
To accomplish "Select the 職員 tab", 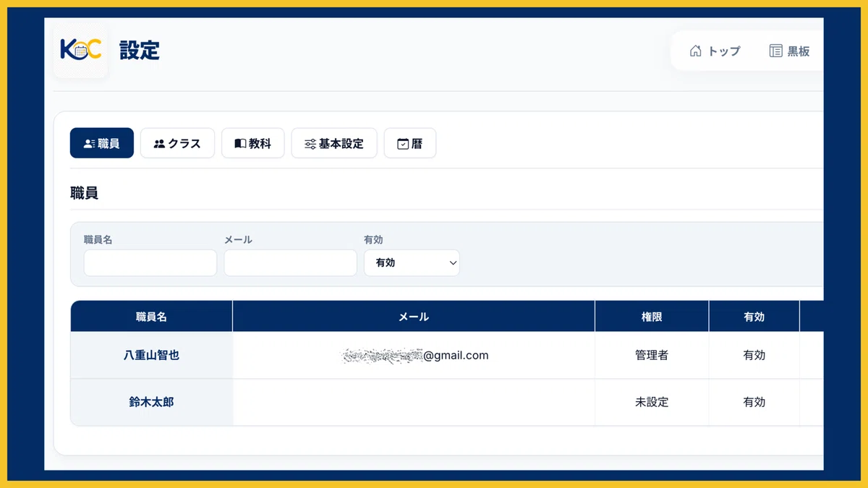I will [102, 143].
